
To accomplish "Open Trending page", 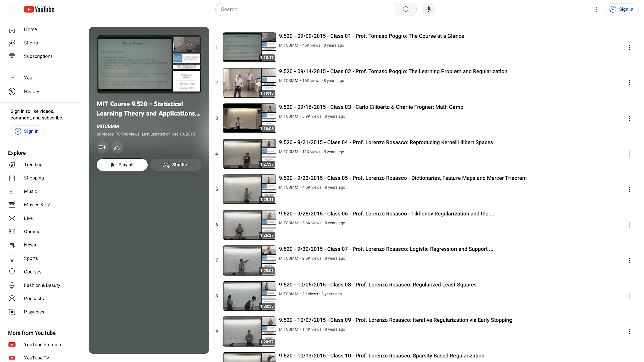I will click(x=40, y=165).
